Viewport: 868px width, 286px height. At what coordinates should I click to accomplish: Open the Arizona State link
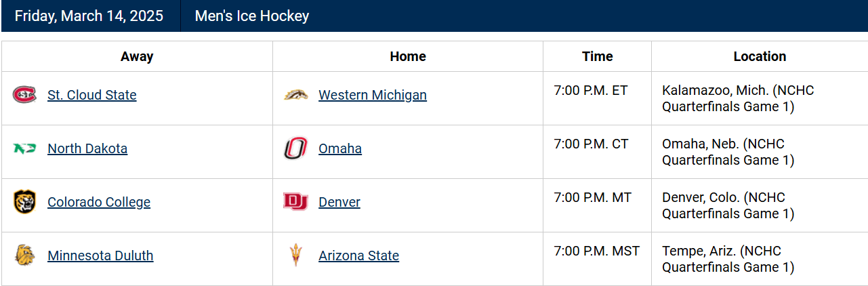358,256
